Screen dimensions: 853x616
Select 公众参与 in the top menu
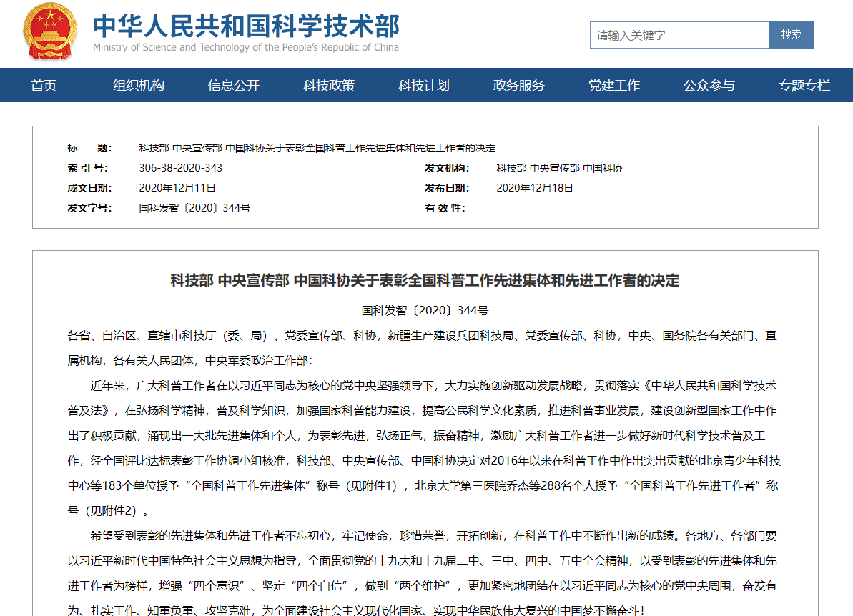click(x=709, y=86)
